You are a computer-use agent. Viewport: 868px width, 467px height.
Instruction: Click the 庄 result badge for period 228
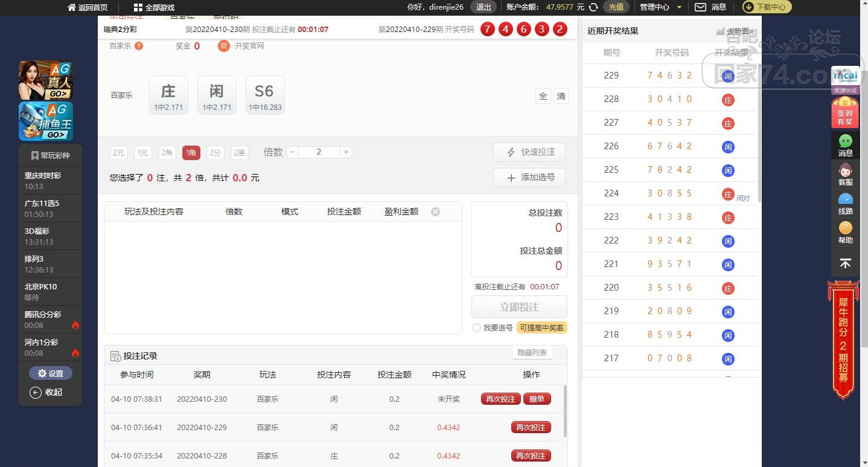(728, 100)
